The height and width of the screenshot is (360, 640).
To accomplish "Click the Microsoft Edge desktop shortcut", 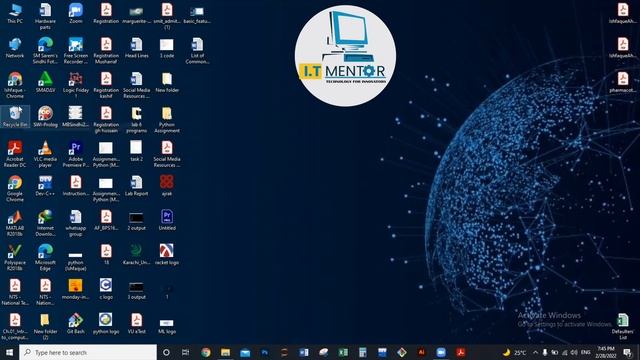I will point(45,258).
